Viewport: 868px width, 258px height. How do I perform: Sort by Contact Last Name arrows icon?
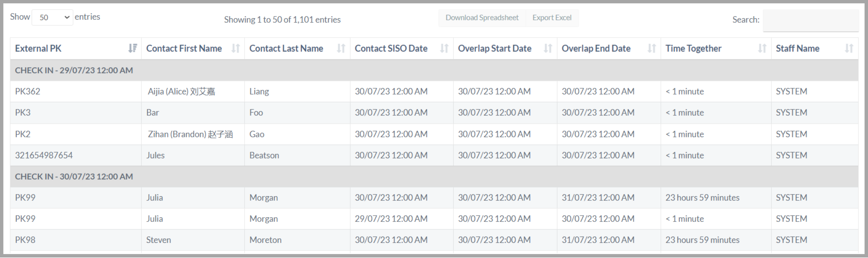(x=341, y=48)
